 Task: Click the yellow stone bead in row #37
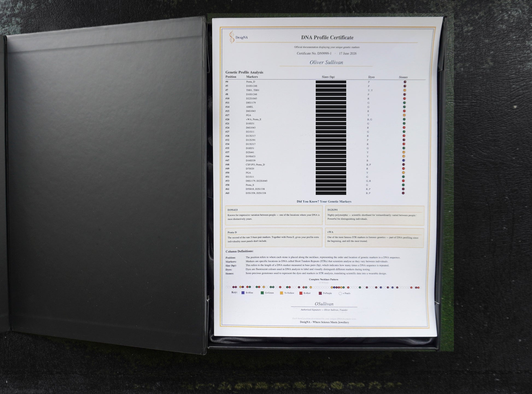click(x=404, y=152)
